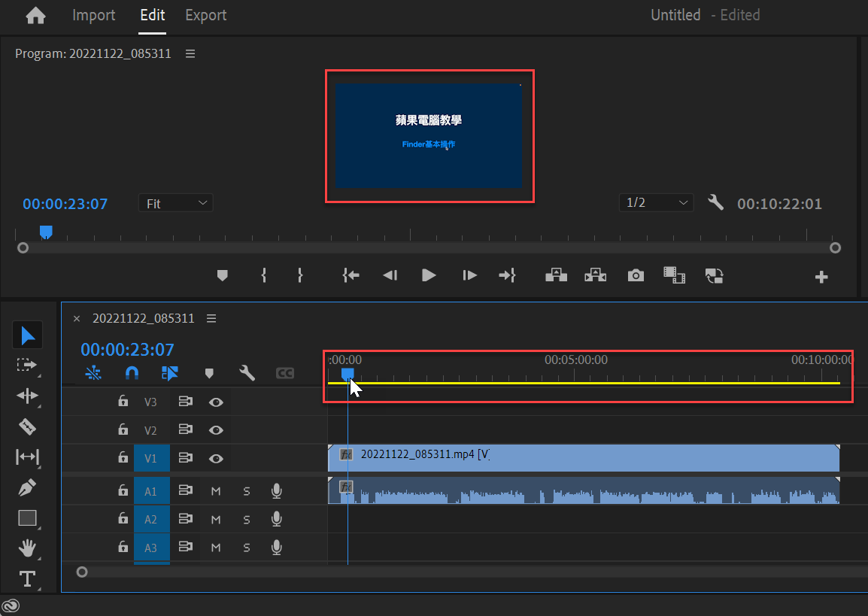Export frame with camera icon
The width and height of the screenshot is (868, 616).
(x=636, y=275)
